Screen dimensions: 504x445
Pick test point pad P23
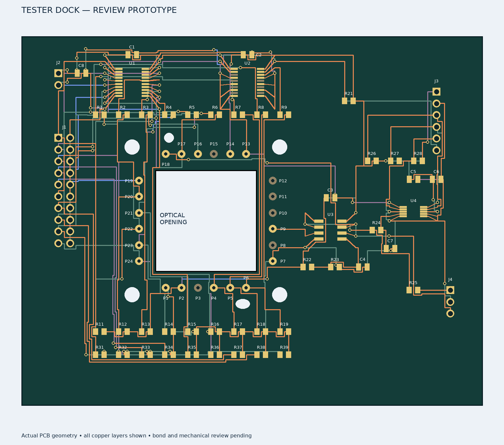(x=139, y=245)
